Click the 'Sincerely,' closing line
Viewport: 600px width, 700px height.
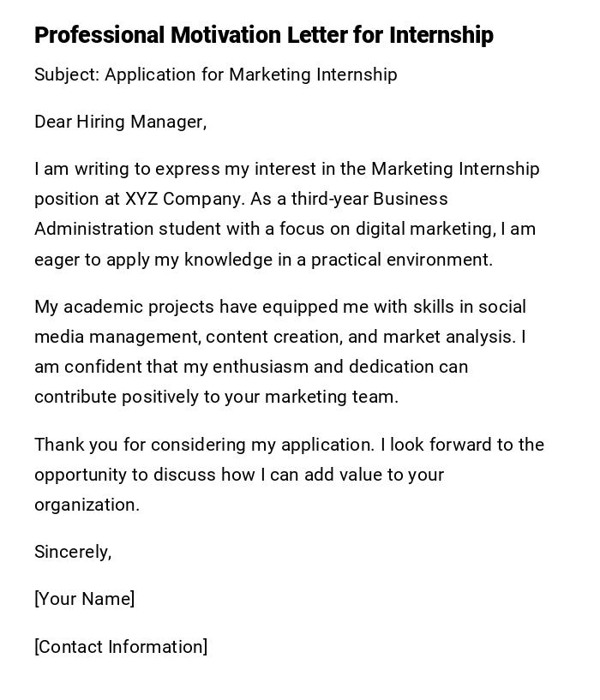73,552
